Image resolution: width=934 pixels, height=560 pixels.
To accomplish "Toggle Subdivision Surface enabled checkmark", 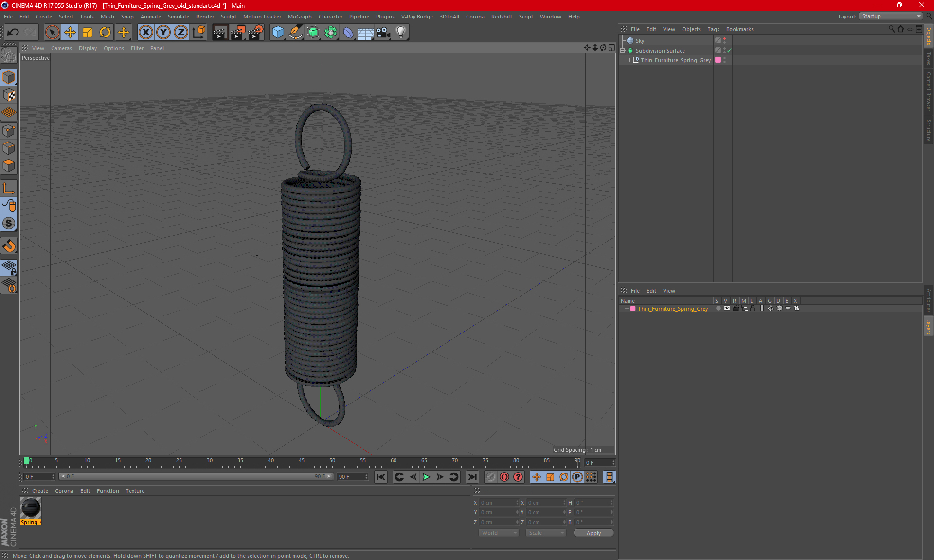I will point(729,51).
